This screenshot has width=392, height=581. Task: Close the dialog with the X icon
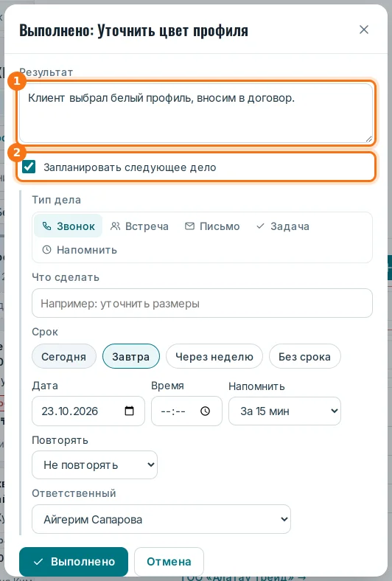(364, 29)
